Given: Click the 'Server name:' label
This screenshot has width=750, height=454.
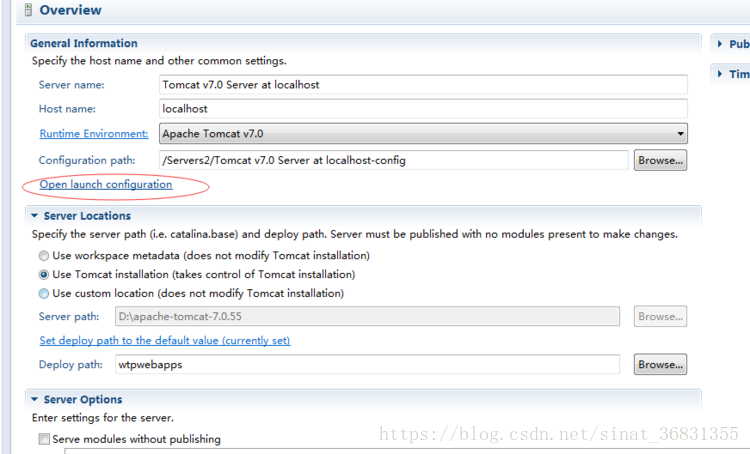Looking at the screenshot, I should point(71,85).
